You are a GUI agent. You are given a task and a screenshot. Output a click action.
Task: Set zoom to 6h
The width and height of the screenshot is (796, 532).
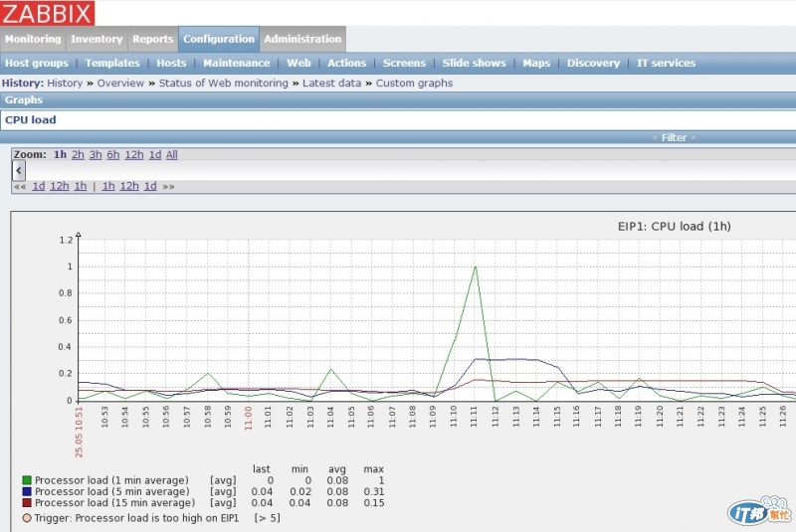(113, 155)
